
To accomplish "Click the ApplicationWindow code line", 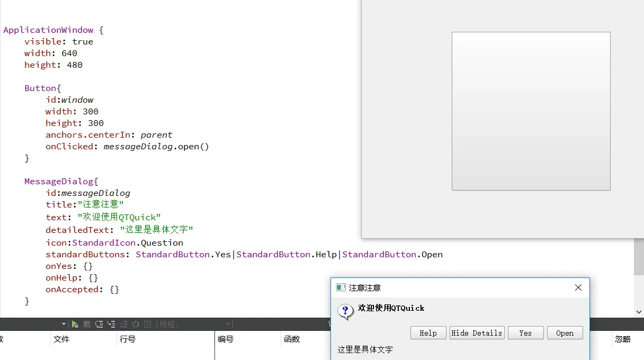I will tap(53, 30).
